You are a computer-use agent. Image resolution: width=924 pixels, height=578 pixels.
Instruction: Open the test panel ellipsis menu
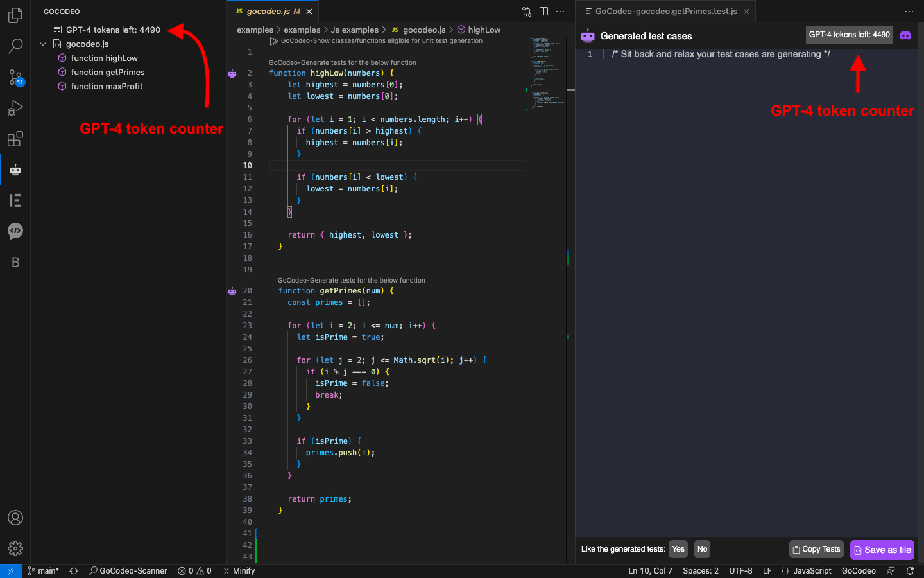pos(909,11)
